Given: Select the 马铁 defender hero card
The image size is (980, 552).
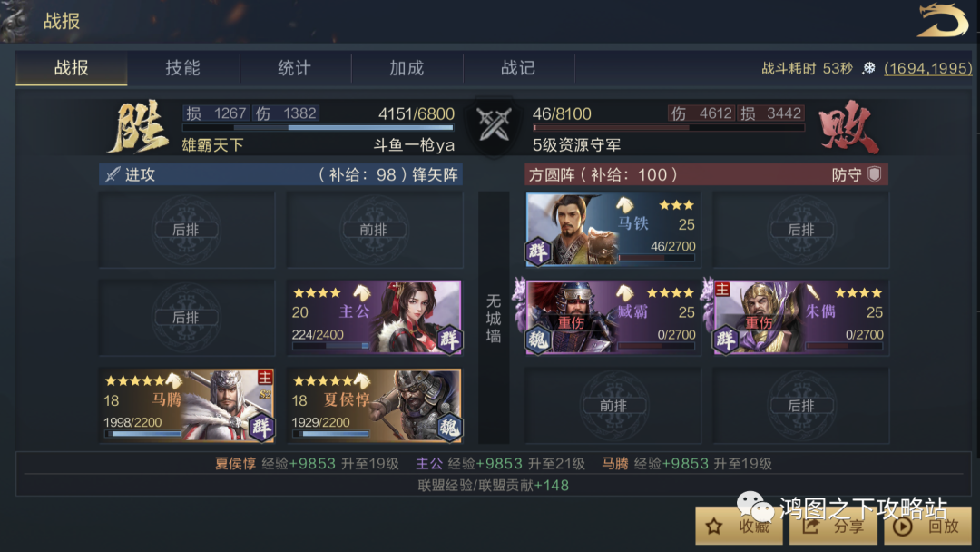Looking at the screenshot, I should (613, 230).
